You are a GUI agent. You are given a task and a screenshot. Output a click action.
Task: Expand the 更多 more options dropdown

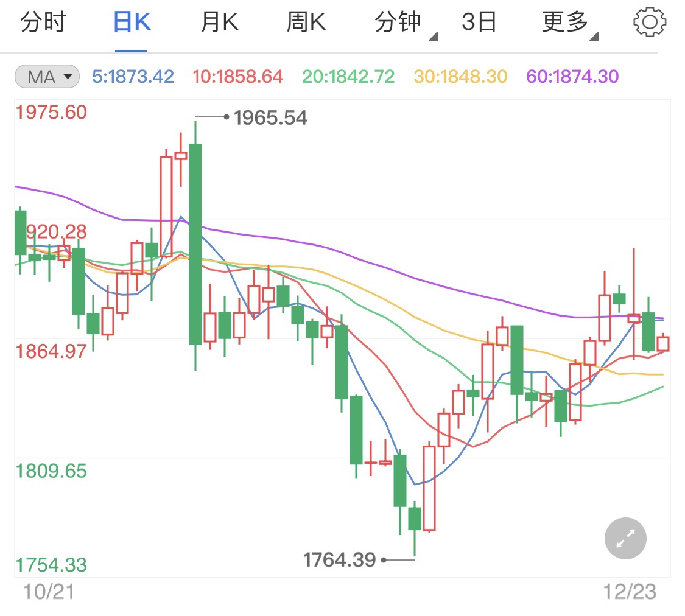click(x=567, y=23)
